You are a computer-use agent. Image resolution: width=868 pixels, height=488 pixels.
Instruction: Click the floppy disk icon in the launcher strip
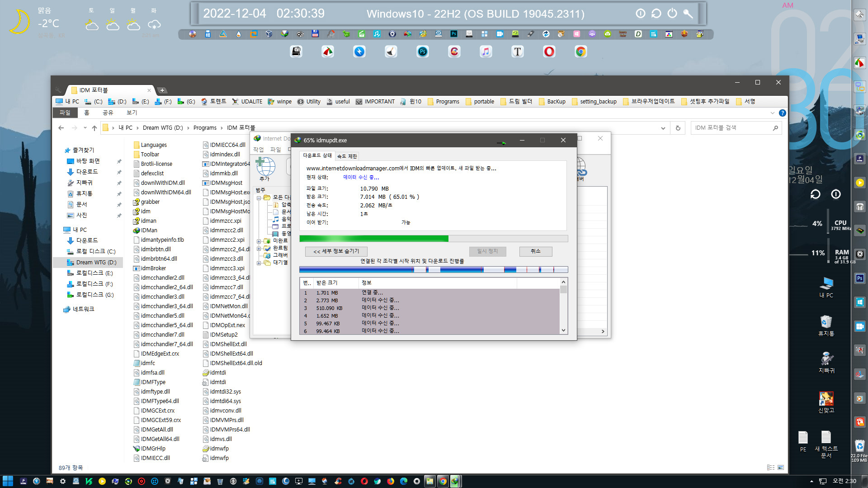315,34
